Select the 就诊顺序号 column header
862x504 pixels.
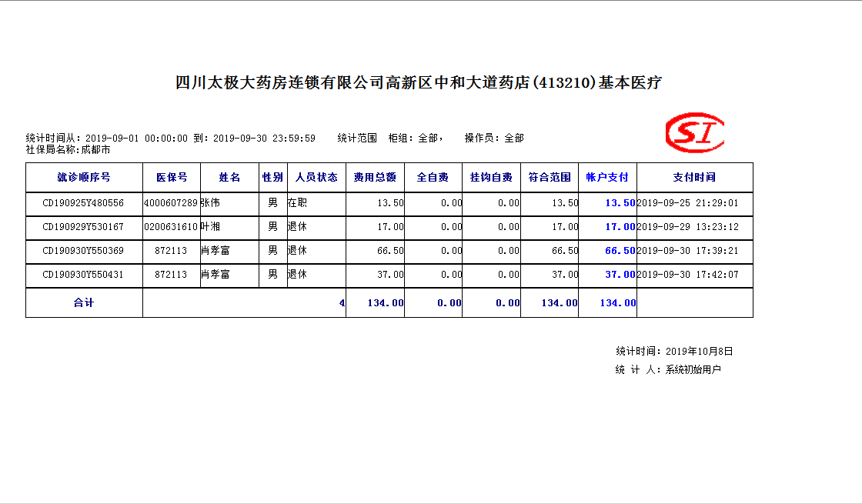tap(84, 178)
